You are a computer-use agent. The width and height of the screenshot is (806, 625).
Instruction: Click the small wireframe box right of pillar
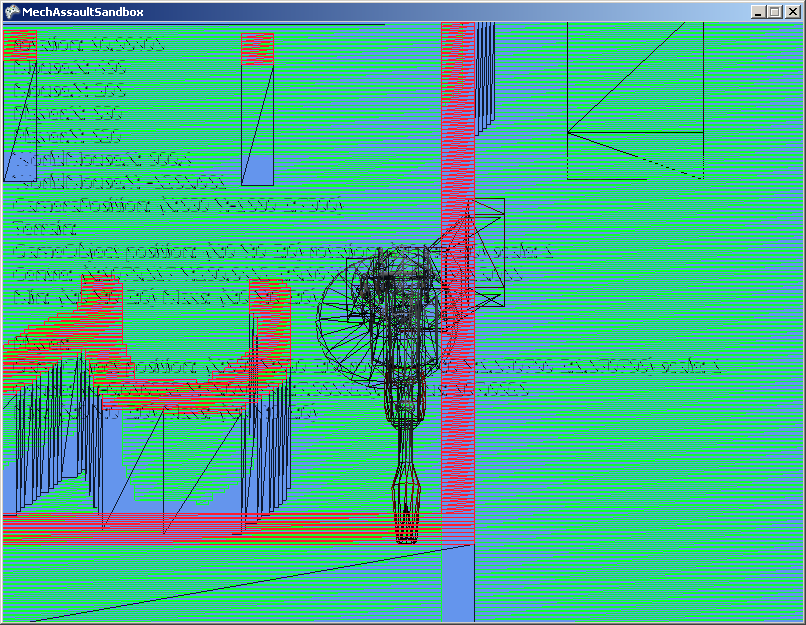click(x=489, y=250)
